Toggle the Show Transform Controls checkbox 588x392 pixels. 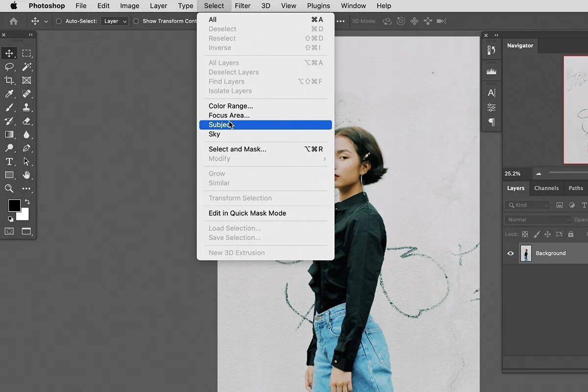click(x=136, y=21)
